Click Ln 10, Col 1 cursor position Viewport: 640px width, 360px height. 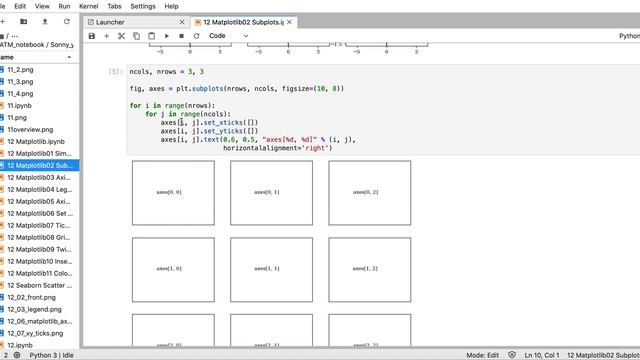click(542, 355)
